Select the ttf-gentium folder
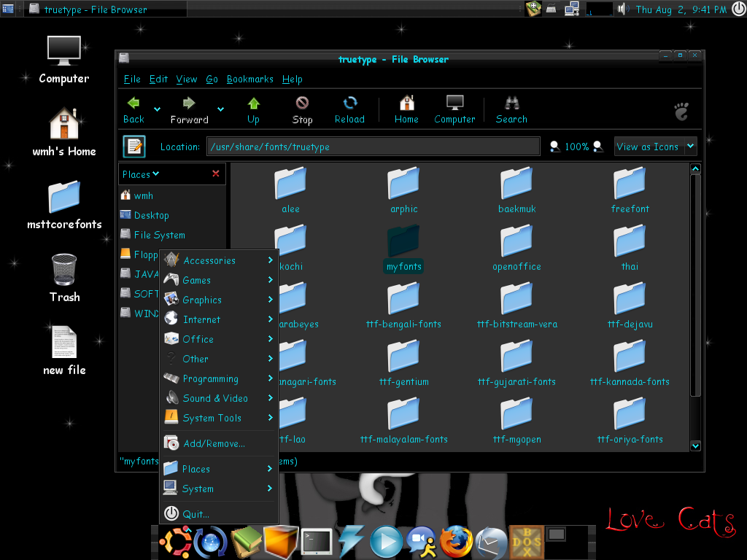The image size is (747, 560). [x=403, y=363]
